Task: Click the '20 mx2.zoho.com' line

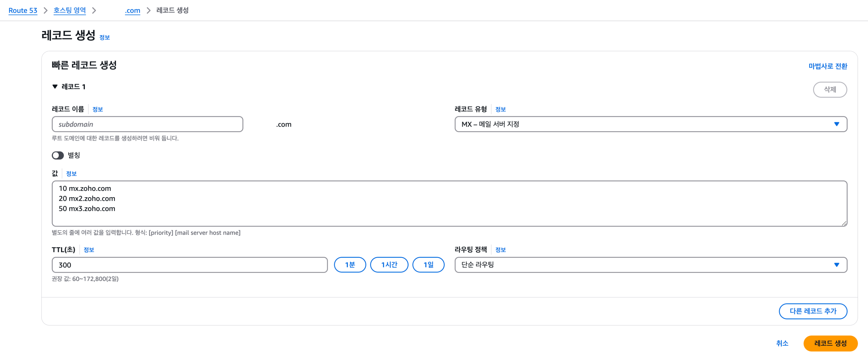Action: [87, 199]
